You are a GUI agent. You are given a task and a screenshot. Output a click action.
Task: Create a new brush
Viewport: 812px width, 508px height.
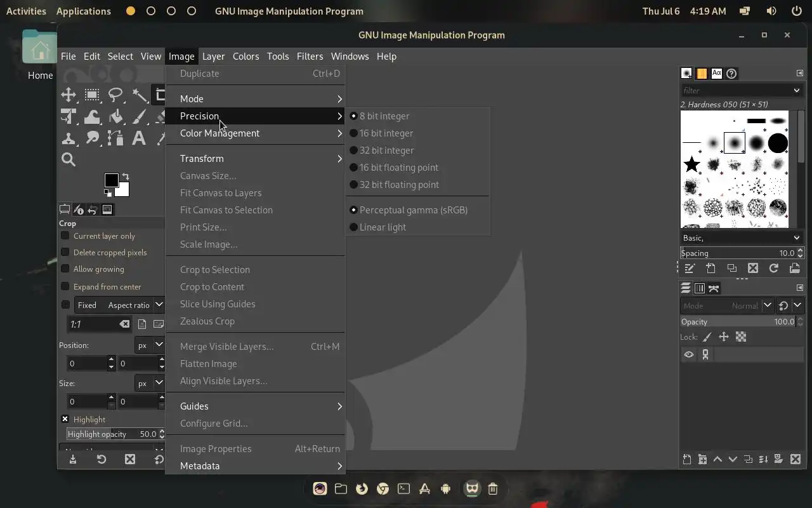click(710, 268)
